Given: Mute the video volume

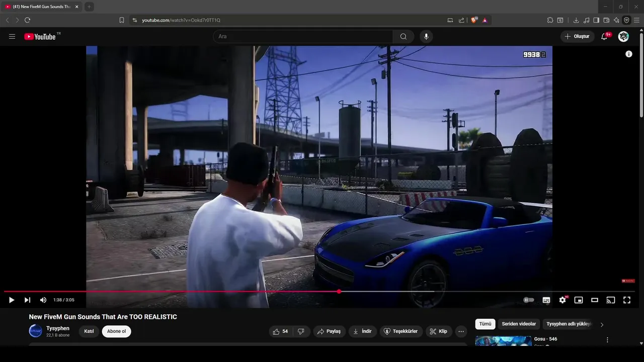Looking at the screenshot, I should (43, 300).
